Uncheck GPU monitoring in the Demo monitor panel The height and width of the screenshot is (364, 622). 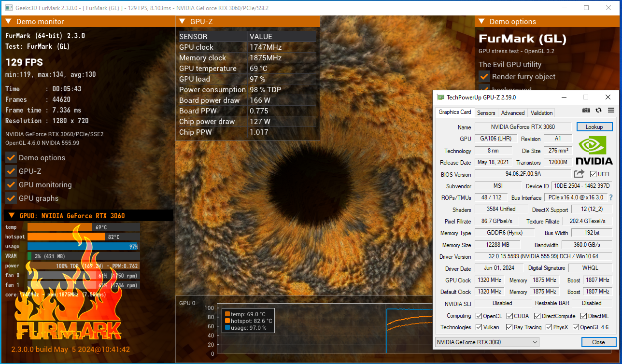11,185
